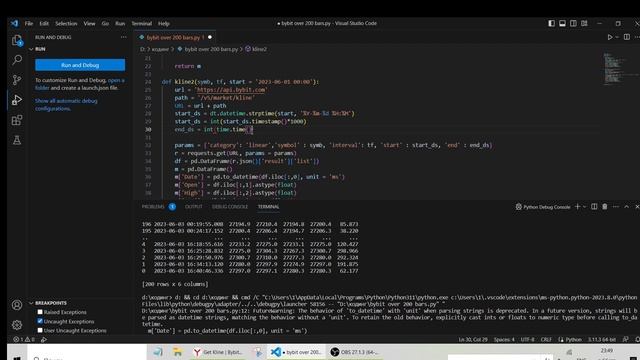Split the terminal panel

point(594,207)
